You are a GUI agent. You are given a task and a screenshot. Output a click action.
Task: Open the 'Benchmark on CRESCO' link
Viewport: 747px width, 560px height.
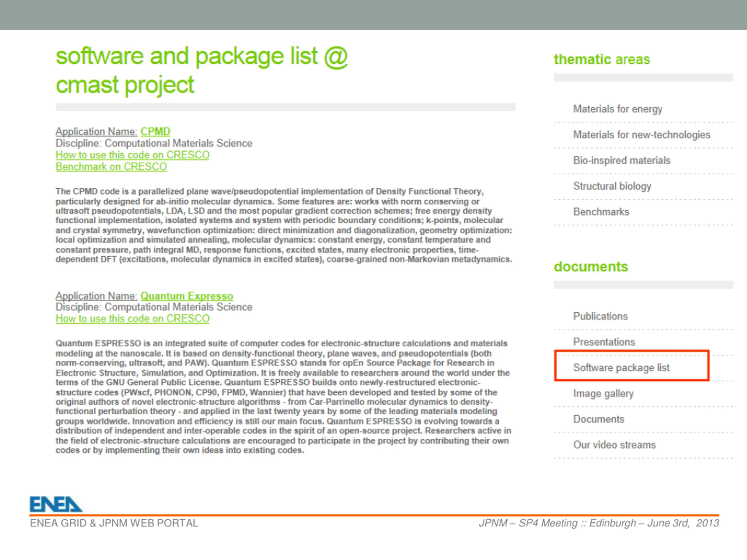click(111, 167)
